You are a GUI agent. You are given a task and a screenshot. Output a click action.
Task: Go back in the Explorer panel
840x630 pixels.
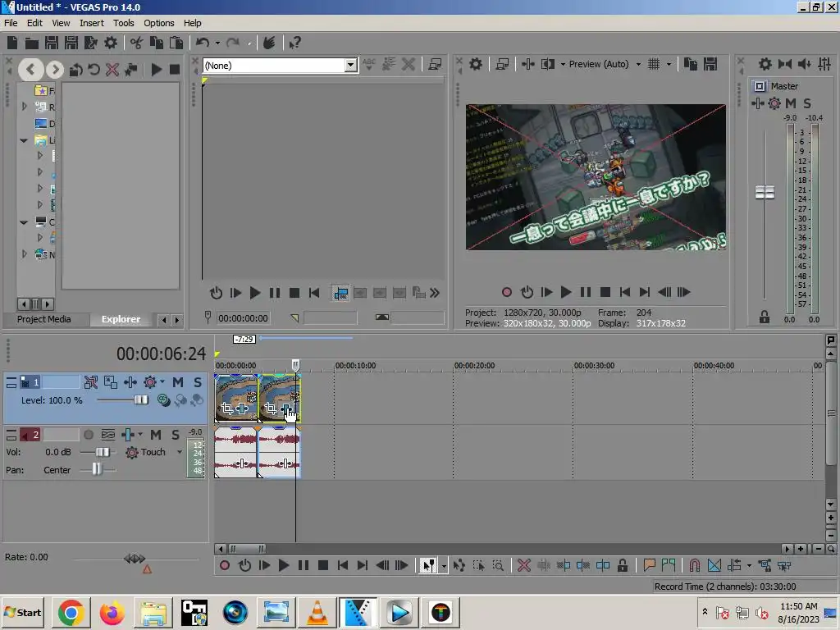[x=30, y=69]
